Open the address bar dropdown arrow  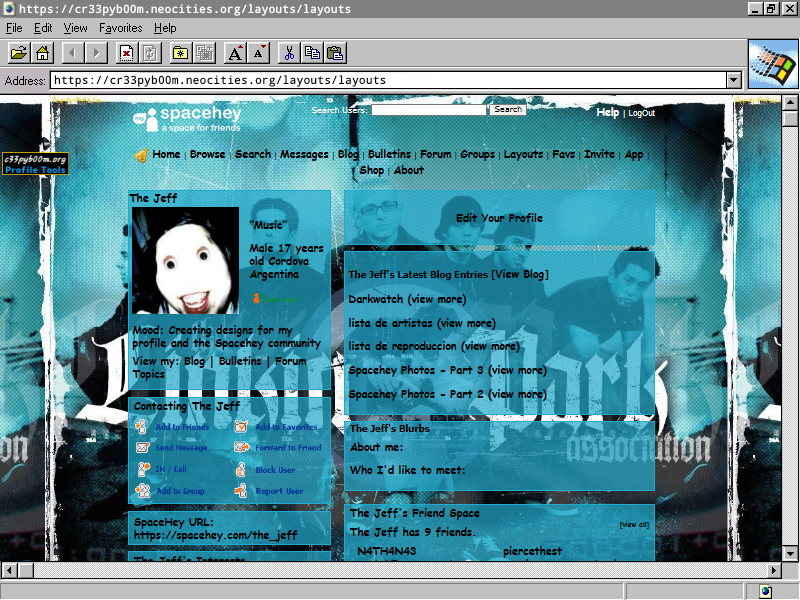pos(734,80)
